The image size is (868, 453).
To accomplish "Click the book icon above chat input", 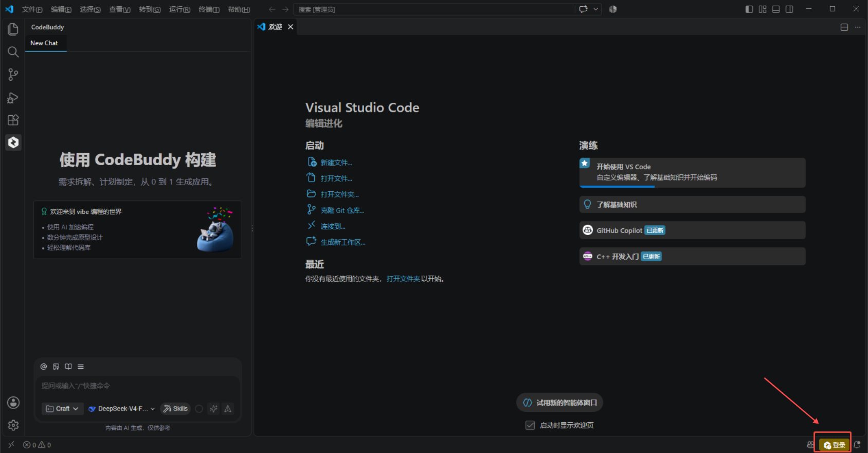I will point(68,367).
